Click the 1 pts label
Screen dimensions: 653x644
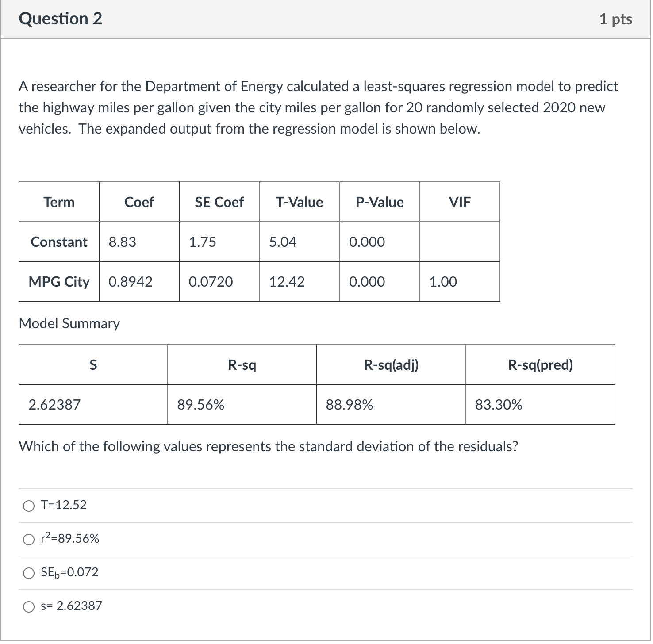point(616,19)
